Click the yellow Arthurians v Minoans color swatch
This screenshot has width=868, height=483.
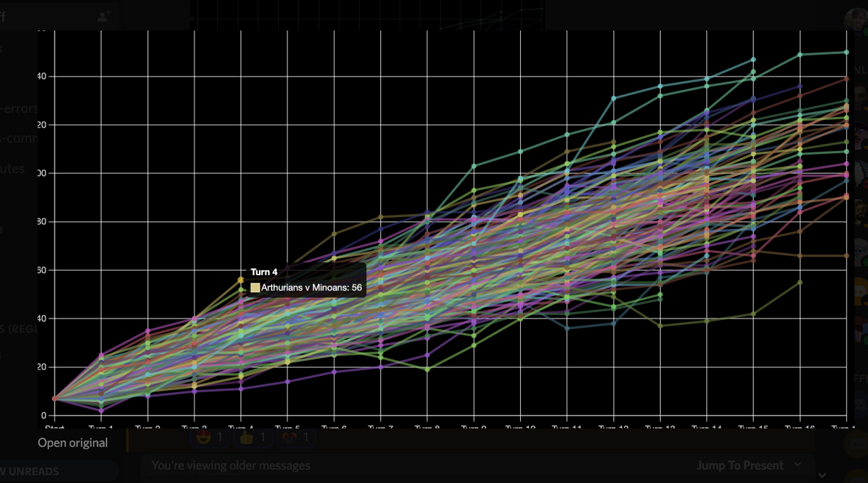(255, 287)
